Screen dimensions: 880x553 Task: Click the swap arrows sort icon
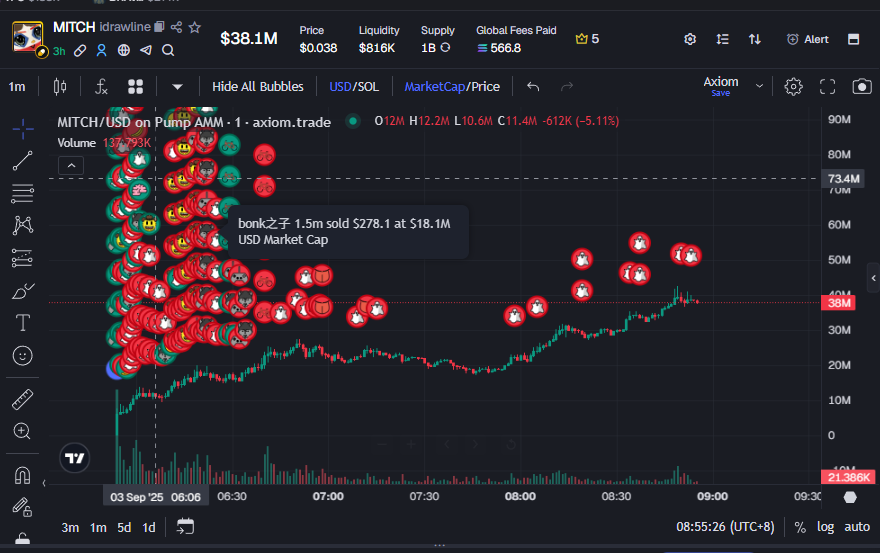tap(755, 39)
